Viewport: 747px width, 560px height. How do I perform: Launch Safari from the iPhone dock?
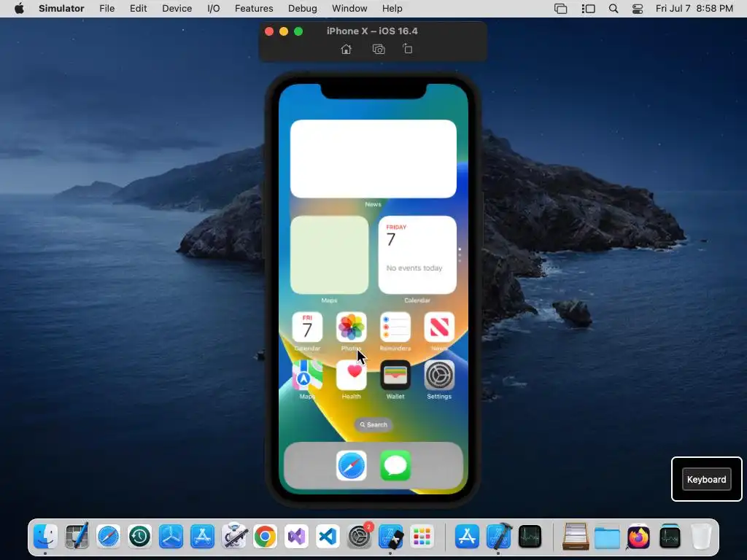[351, 466]
